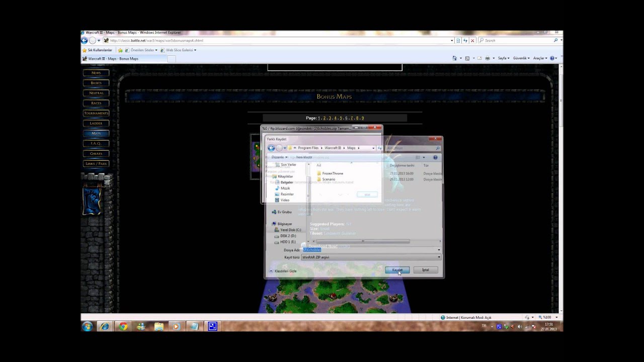Click the view options icon in save dialog

pyautogui.click(x=418, y=157)
